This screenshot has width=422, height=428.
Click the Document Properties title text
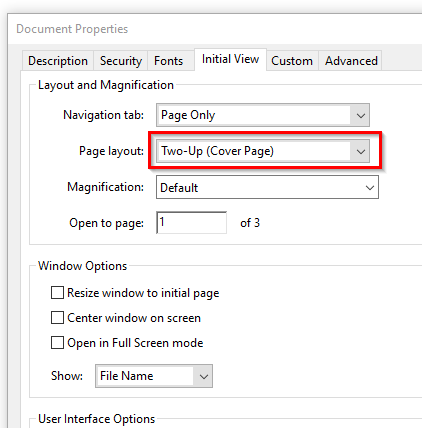coord(72,29)
